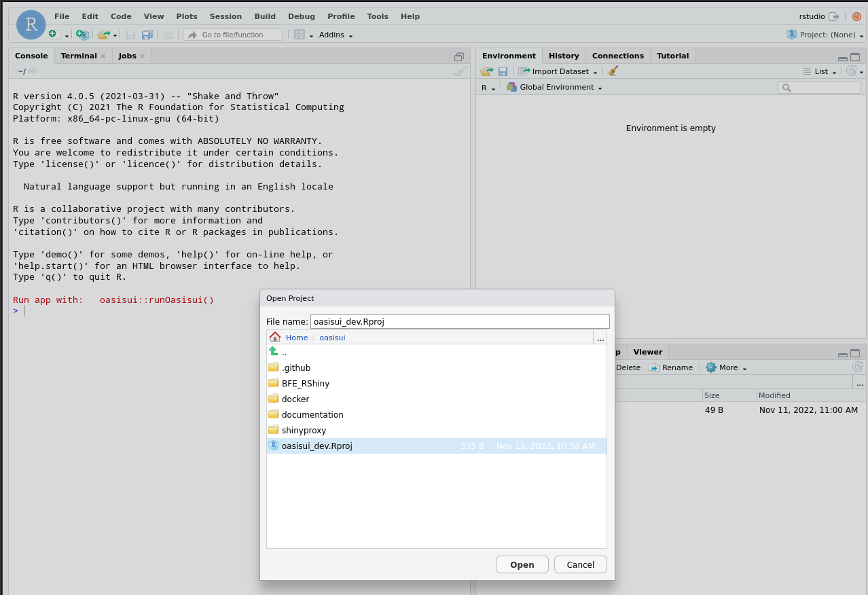Switch to the Viewer tab

(x=648, y=352)
